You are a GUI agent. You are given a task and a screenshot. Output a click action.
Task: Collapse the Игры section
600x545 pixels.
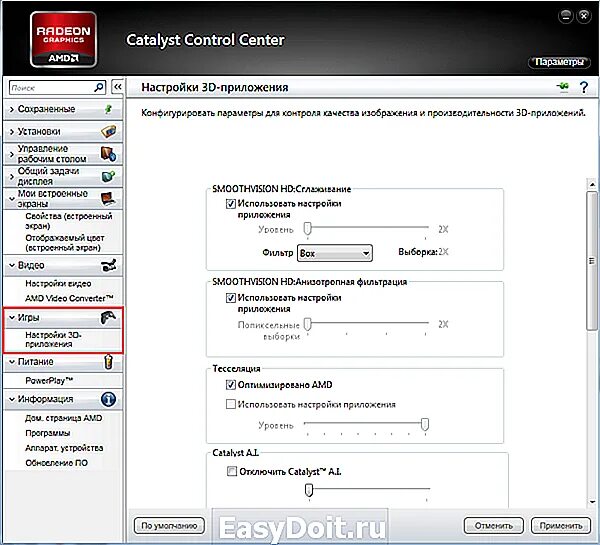11,317
